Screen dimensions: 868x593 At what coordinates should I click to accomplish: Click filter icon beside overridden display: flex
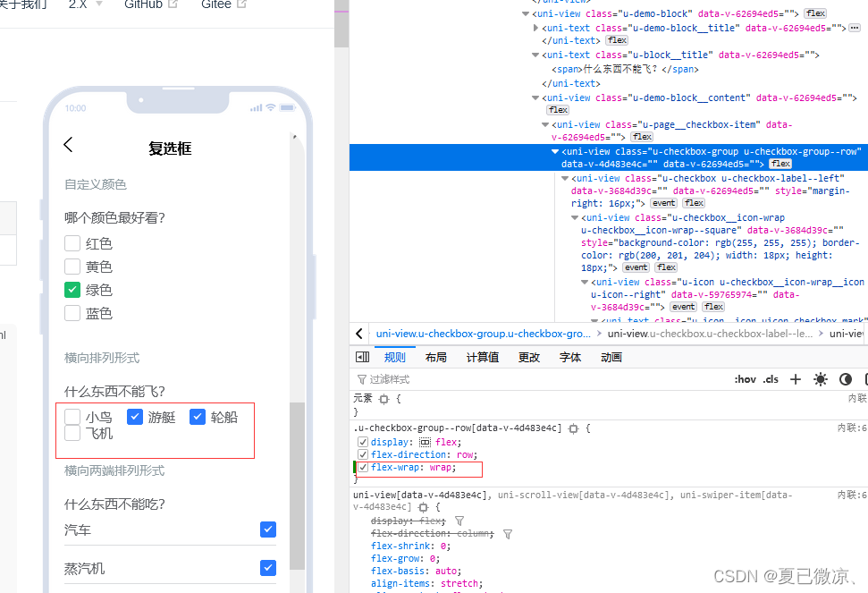[x=459, y=521]
